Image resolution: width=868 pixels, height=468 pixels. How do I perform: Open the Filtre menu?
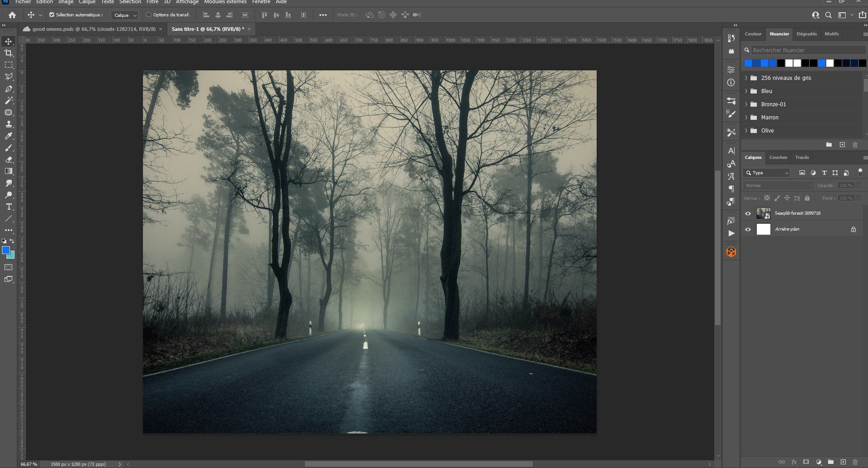click(x=152, y=2)
